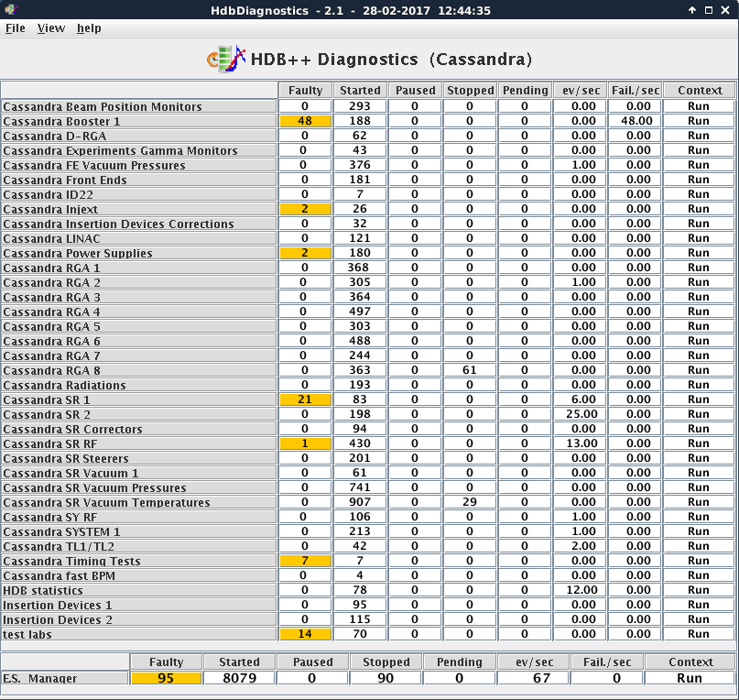Select the Cassandra Radiations row
739x700 pixels.
pos(137,385)
